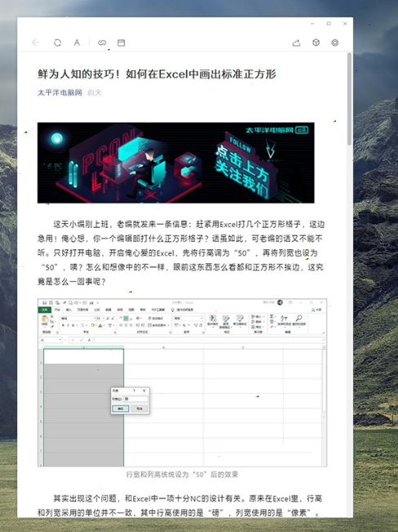The image size is (398, 532).
Task: Close the article window
Action: [345, 24]
